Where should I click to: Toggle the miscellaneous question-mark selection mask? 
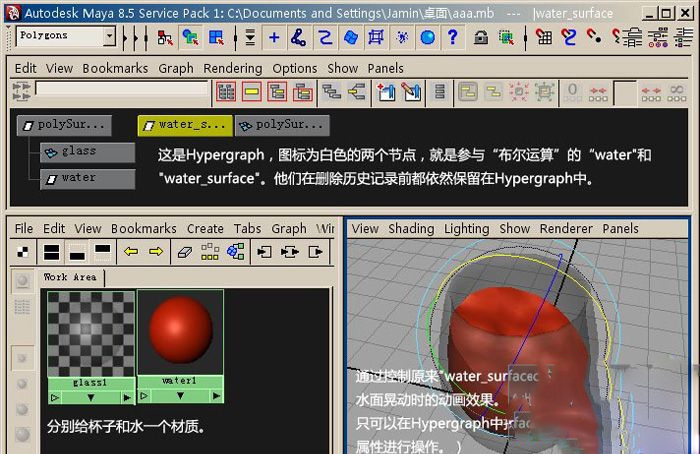click(x=453, y=37)
